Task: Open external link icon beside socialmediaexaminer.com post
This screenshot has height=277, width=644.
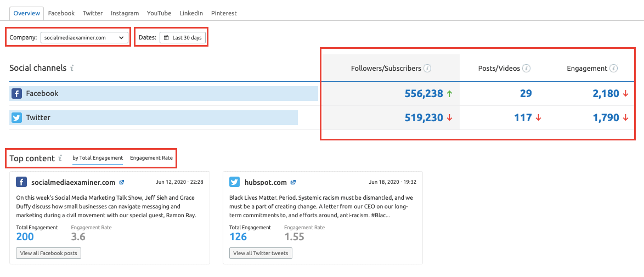Action: click(x=121, y=183)
